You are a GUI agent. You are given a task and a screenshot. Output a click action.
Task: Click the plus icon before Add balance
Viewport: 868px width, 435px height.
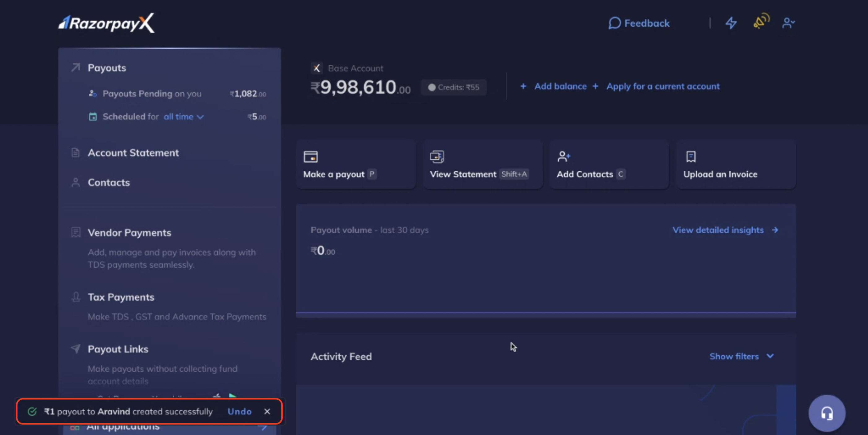click(x=523, y=86)
